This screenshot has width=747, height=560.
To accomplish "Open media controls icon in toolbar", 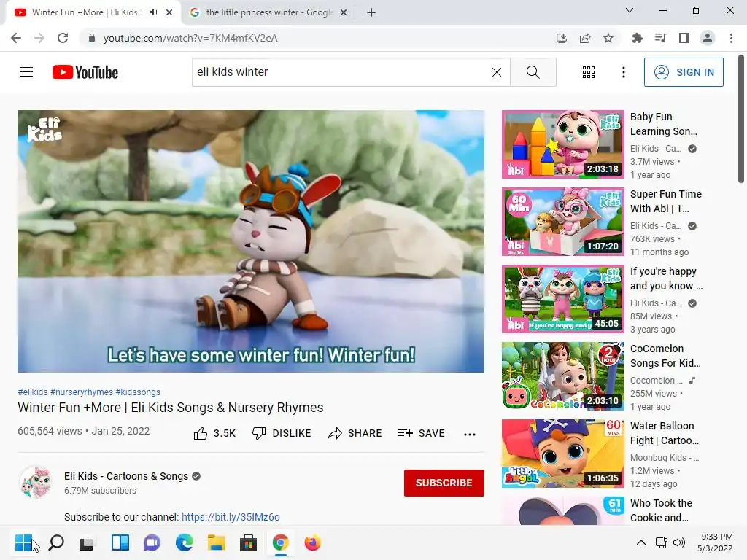I will point(661,38).
